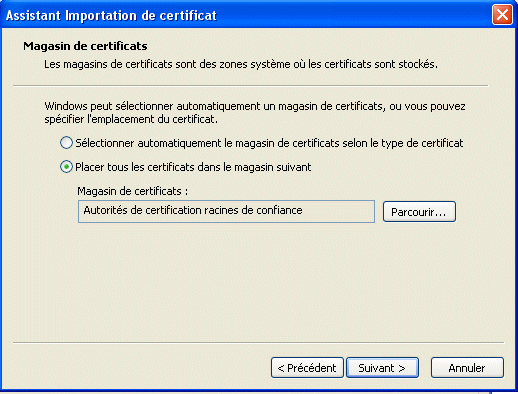Image resolution: width=518 pixels, height=394 pixels.
Task: Click 'Windows peut sélectionner automatiquement' paragraph
Action: click(x=255, y=113)
